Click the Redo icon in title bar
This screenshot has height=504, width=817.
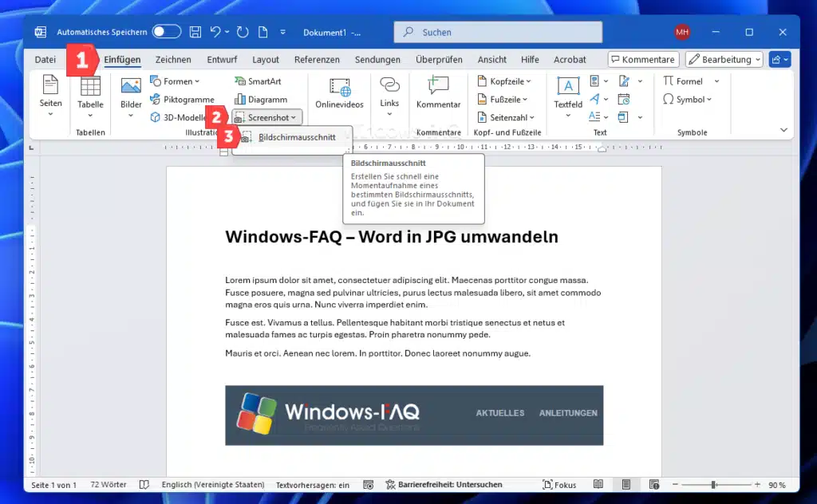pyautogui.click(x=243, y=32)
